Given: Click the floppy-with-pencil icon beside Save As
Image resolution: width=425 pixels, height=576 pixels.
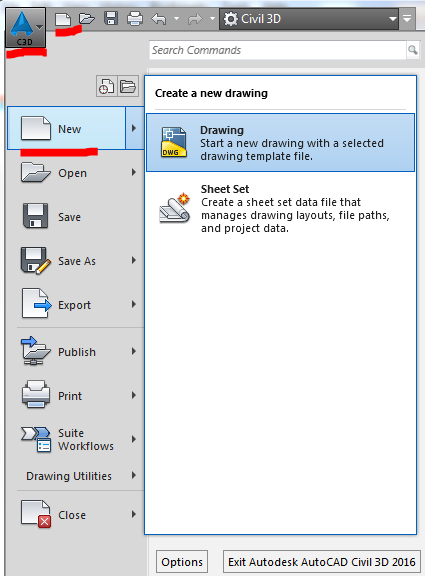Looking at the screenshot, I should coord(36,260).
